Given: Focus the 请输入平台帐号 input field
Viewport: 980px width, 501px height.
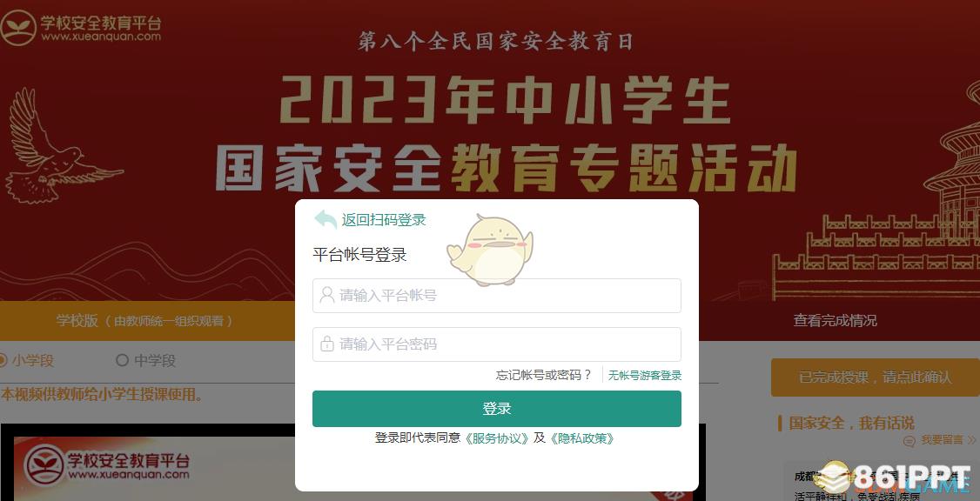Looking at the screenshot, I should pyautogui.click(x=497, y=296).
